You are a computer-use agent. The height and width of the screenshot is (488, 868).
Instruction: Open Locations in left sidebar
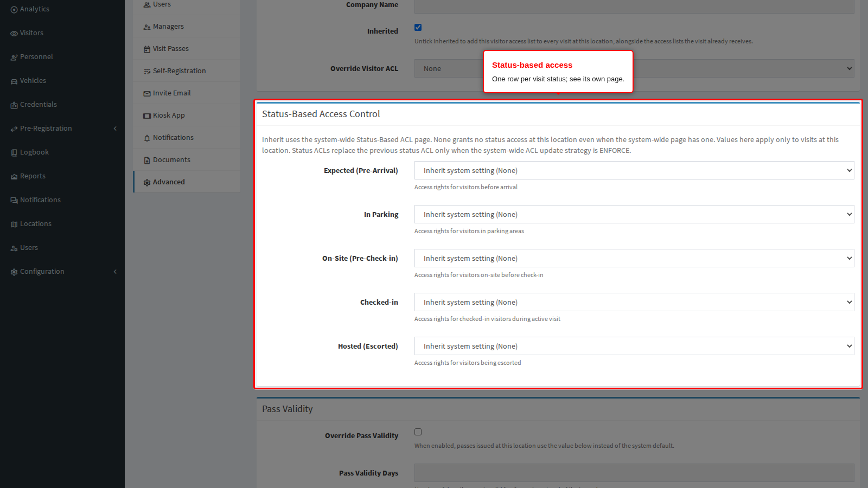tap(62, 224)
